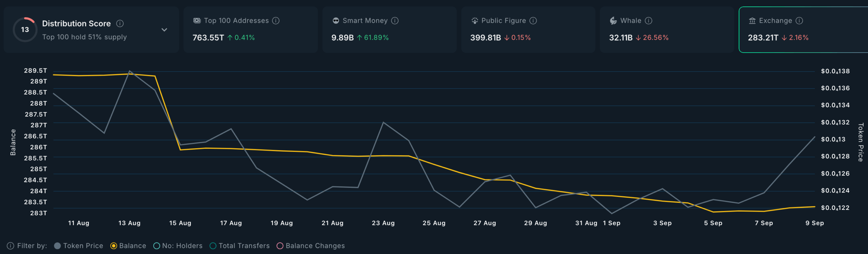Click the 23 Aug axis label
This screenshot has height=254, width=868.
point(383,223)
